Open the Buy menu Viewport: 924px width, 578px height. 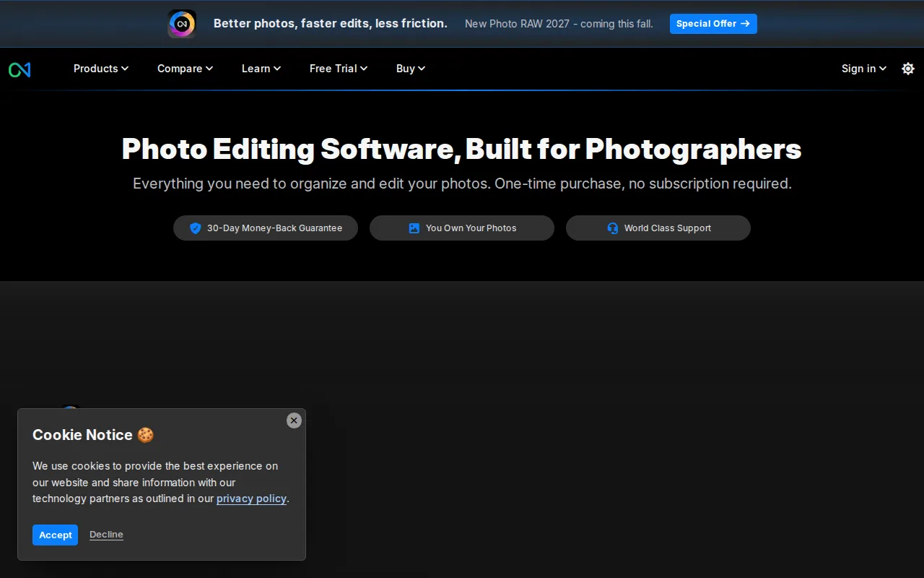click(x=411, y=69)
